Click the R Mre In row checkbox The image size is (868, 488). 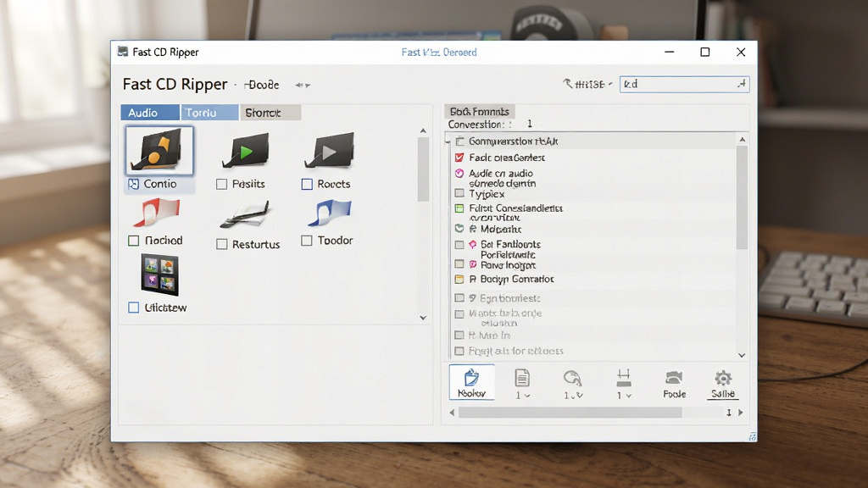tap(459, 335)
